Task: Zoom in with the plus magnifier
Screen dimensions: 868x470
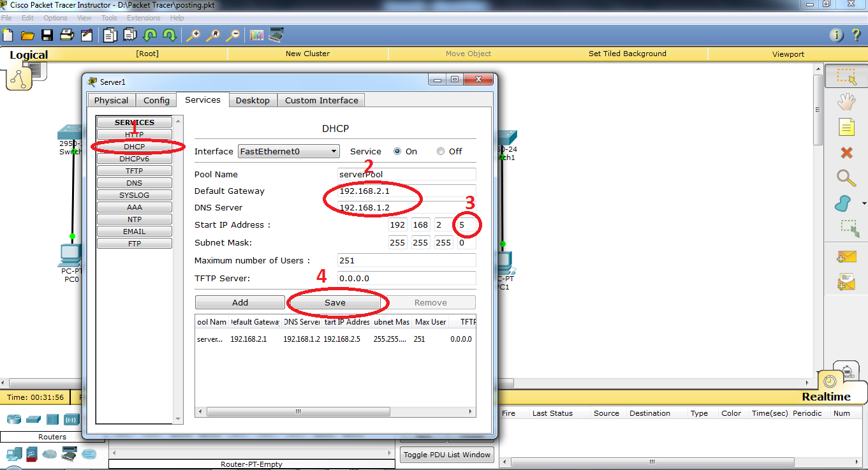Action: coord(193,35)
